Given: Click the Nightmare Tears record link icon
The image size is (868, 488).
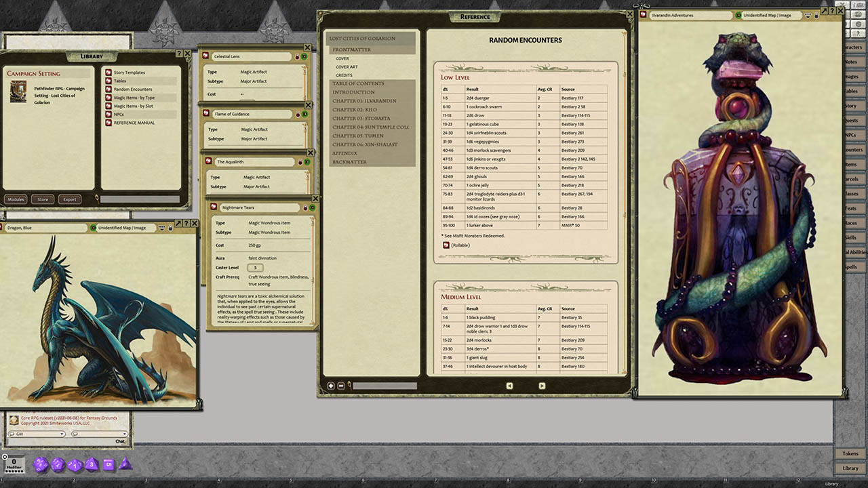Looking at the screenshot, I should 212,207.
